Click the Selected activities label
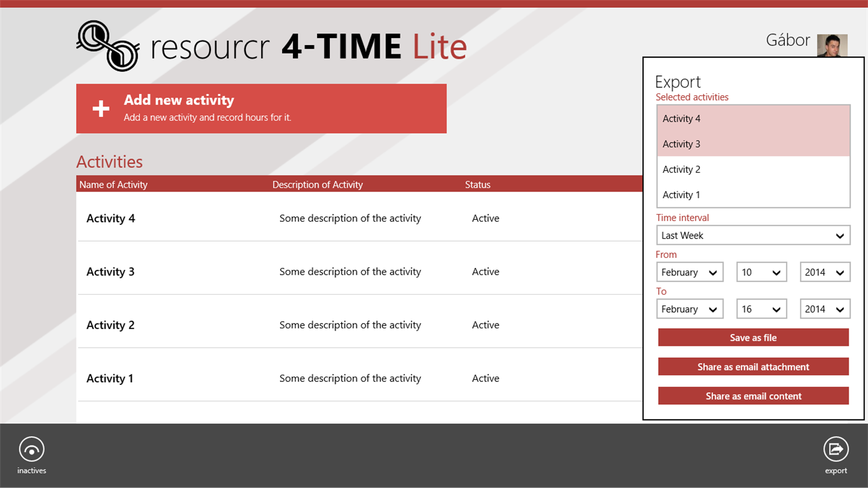 coord(692,97)
